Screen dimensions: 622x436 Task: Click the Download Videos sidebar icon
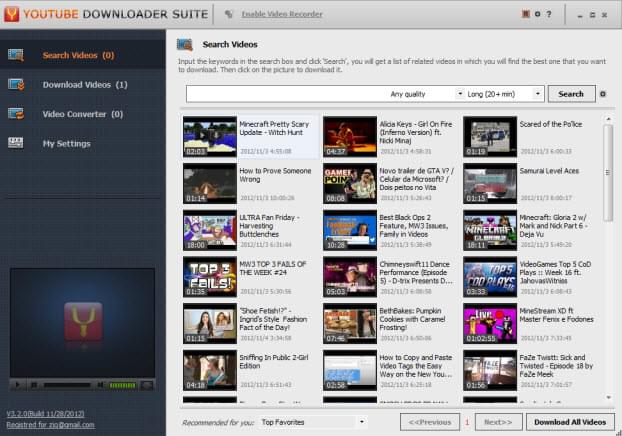tap(16, 84)
